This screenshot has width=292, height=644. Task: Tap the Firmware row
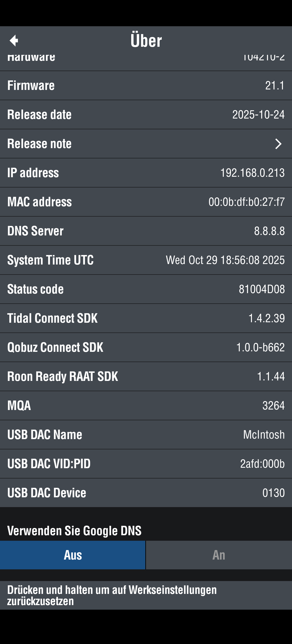pos(146,85)
